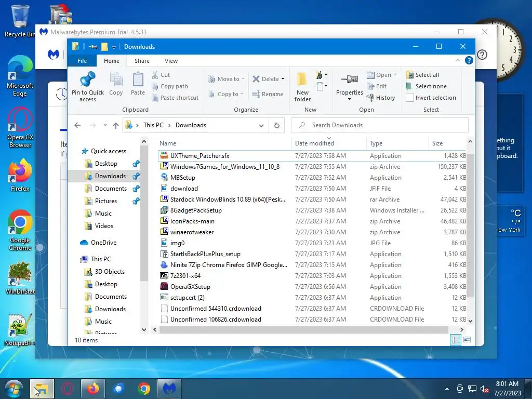The width and height of the screenshot is (532, 399).
Task: Expand the Delete dropdown arrow
Action: pyautogui.click(x=283, y=79)
